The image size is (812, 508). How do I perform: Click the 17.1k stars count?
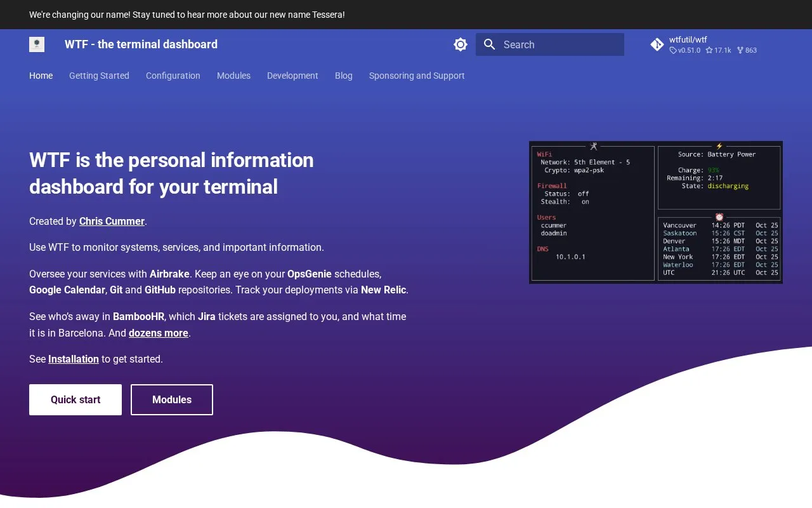click(x=719, y=50)
